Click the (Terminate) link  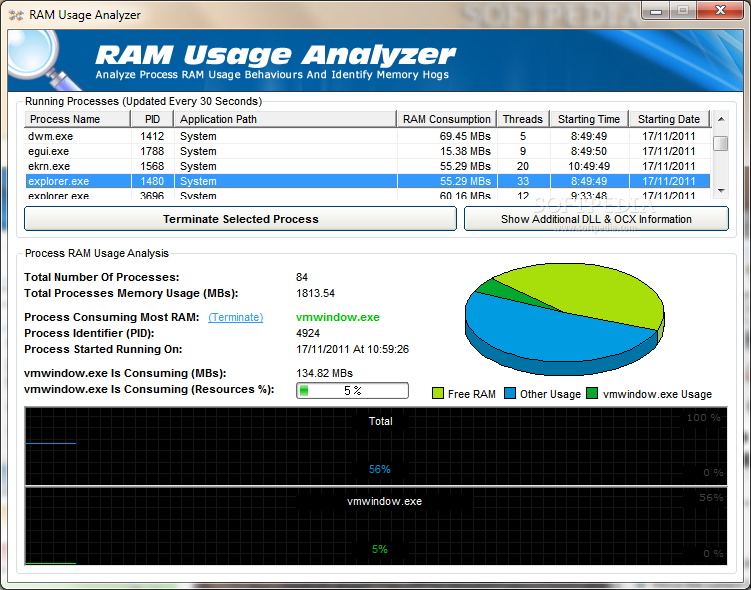coord(236,317)
